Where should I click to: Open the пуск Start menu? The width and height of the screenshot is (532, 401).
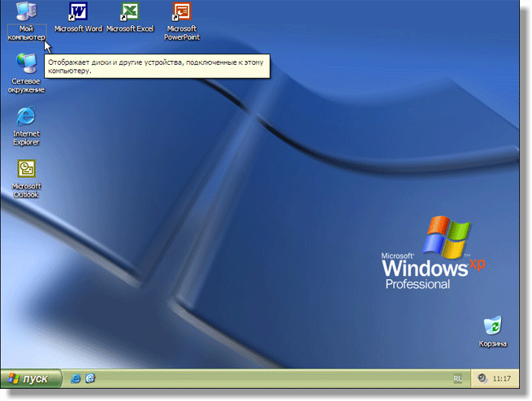(x=31, y=378)
